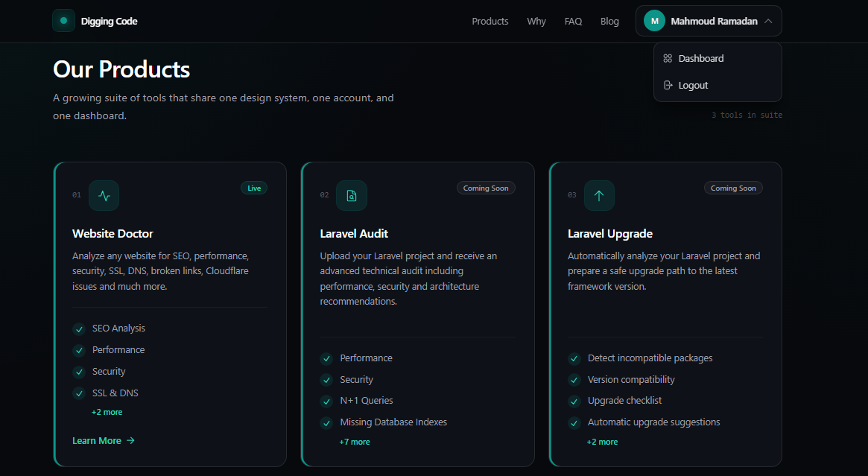The image size is (868, 476).
Task: Click the check icon beside Laravel Audit Performance
Action: coord(326,358)
